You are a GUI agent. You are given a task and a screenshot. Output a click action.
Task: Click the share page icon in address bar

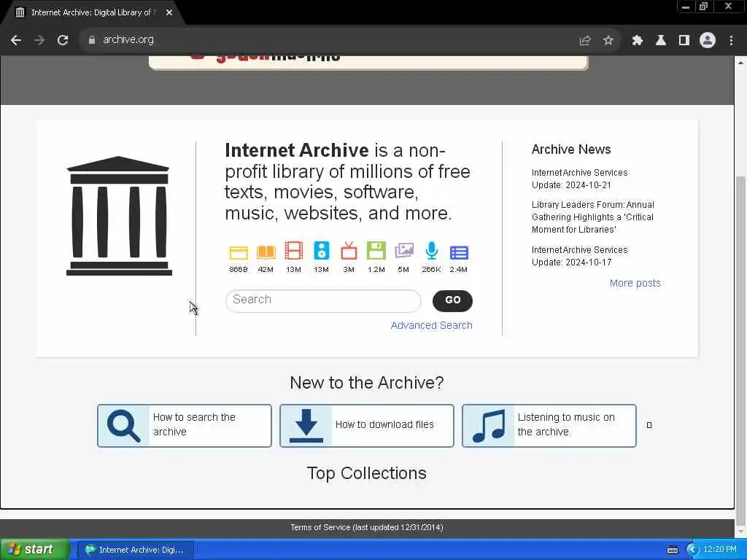point(584,41)
